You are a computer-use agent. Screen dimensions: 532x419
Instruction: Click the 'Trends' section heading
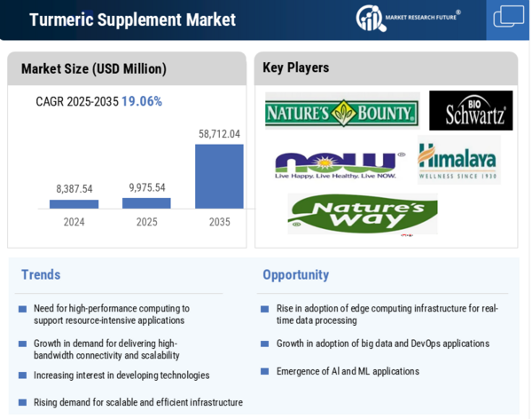41,274
